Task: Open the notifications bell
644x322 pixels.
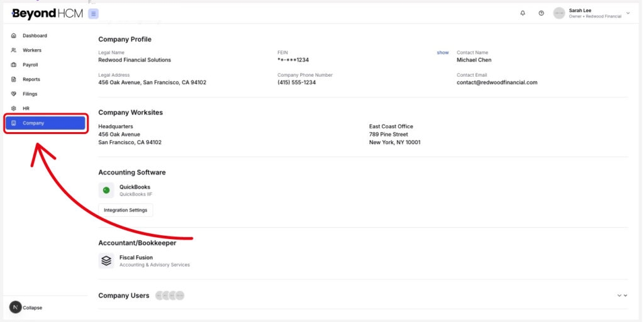Action: tap(523, 14)
